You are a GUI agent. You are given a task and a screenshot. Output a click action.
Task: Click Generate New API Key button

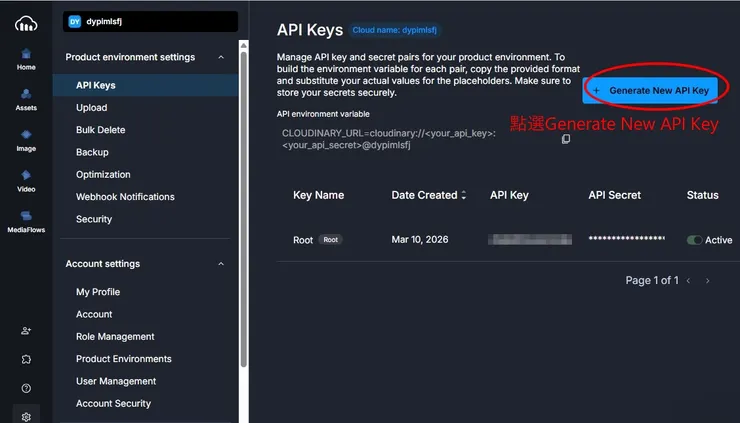[x=651, y=90]
